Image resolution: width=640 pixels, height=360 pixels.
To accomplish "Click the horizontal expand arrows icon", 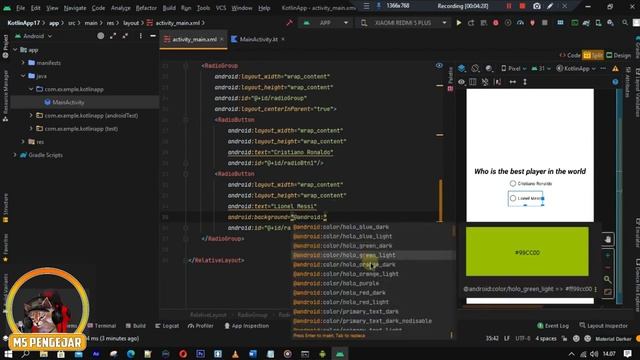I will tap(513, 82).
